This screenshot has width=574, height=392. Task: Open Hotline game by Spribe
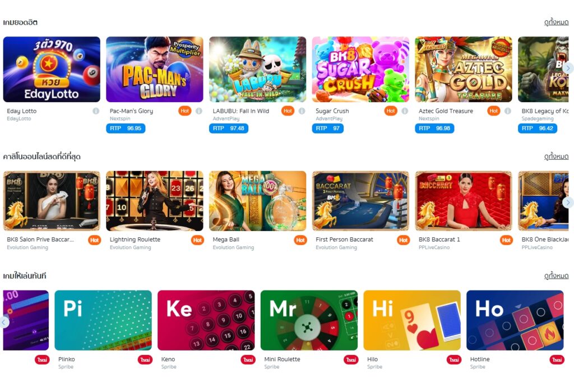(515, 320)
